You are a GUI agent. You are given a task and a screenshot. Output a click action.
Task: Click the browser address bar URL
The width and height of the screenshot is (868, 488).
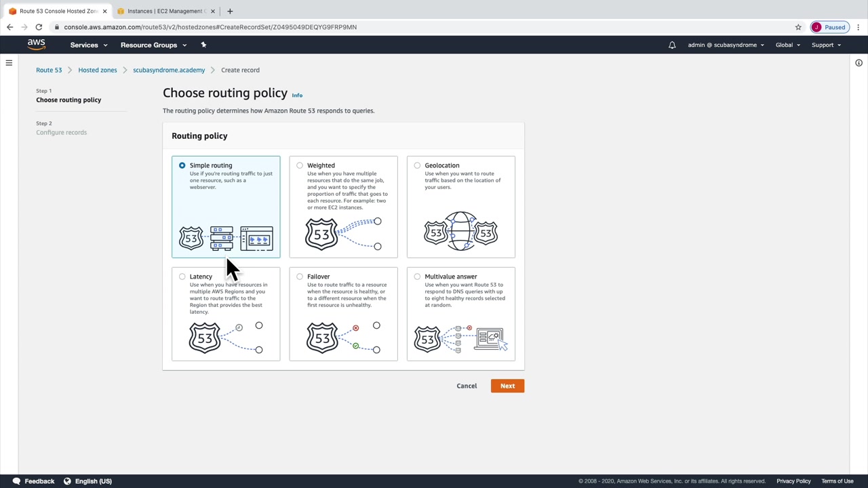[x=210, y=27]
